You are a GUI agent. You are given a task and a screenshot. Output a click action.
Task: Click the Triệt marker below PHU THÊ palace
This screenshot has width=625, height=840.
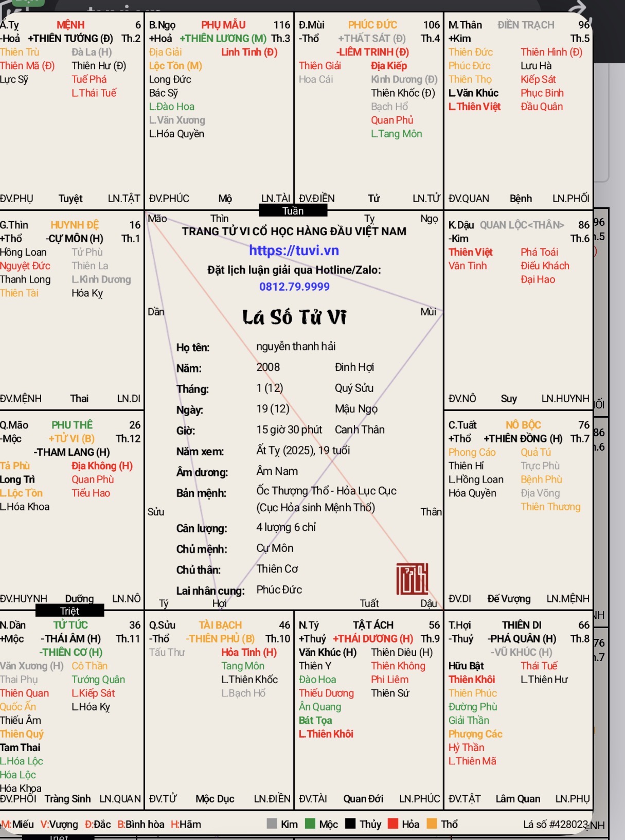[x=69, y=611]
